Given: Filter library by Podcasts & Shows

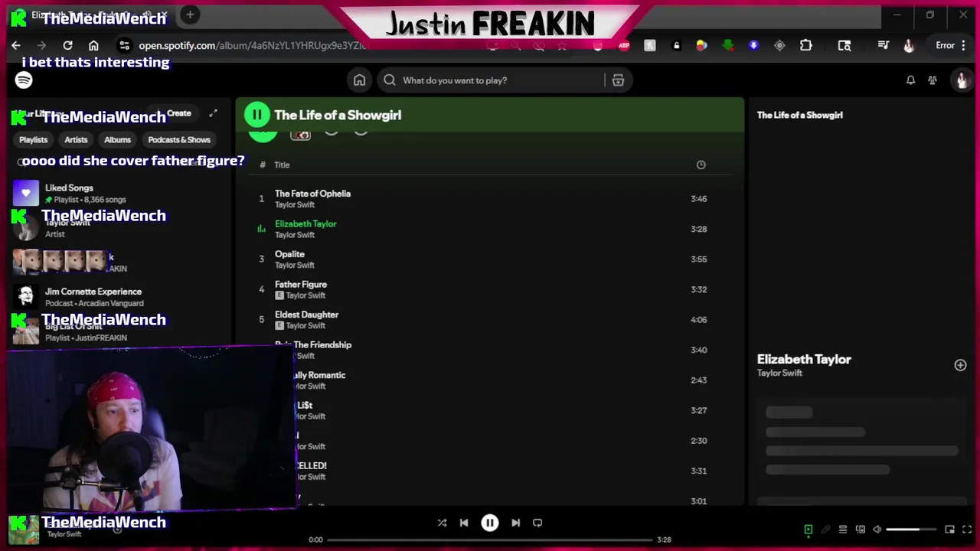Looking at the screenshot, I should pos(179,139).
